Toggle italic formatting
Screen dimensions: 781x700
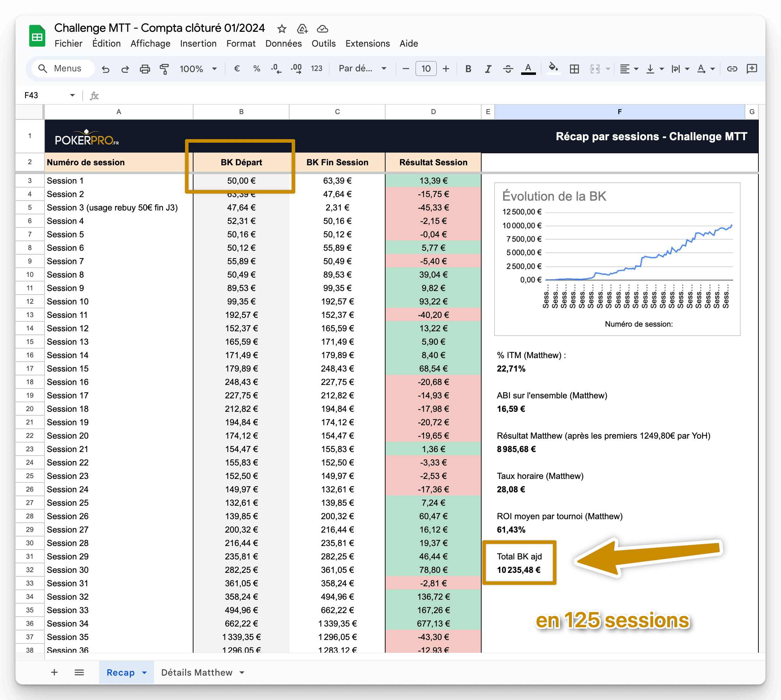coord(488,69)
